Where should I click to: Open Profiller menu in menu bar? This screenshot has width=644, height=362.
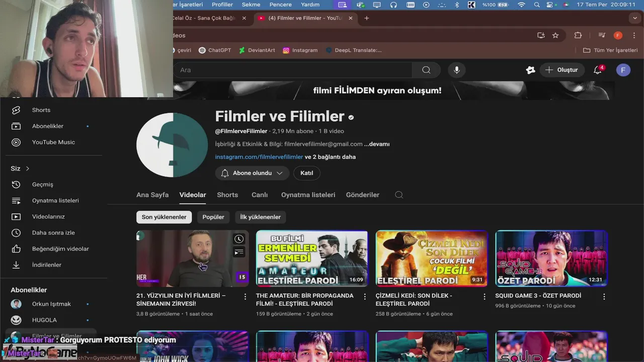coord(222,5)
